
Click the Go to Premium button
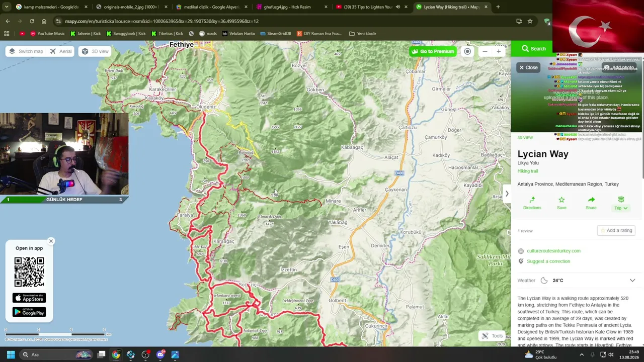coord(433,51)
